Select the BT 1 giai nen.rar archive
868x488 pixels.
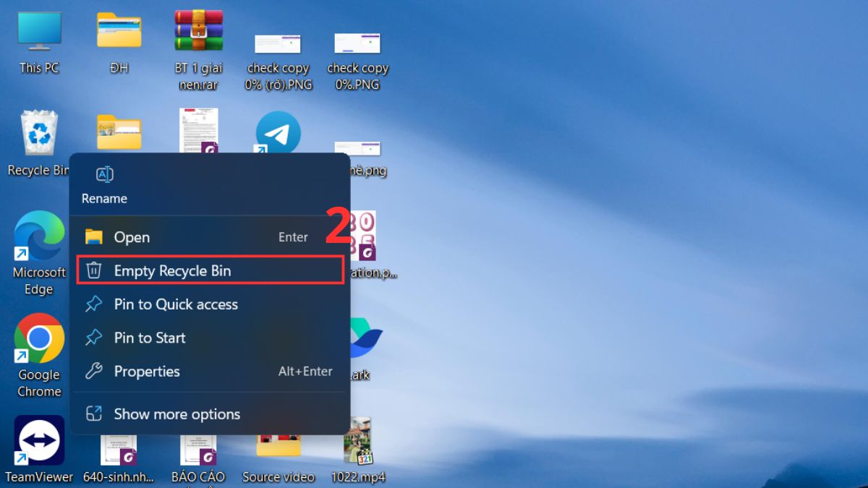click(x=198, y=33)
